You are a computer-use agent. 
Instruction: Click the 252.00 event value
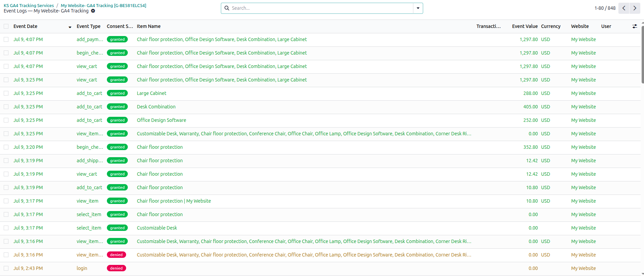531,120
